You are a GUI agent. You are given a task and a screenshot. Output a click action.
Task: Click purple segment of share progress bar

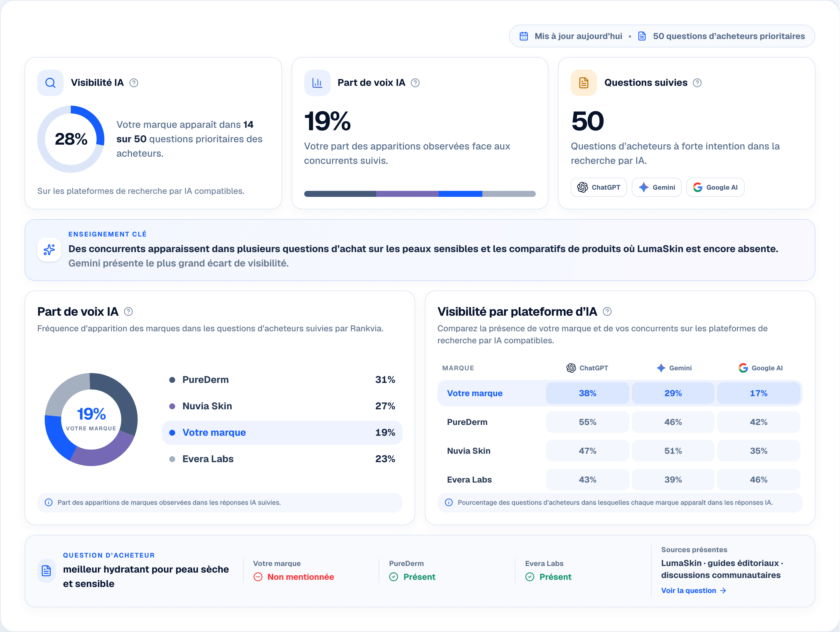pos(407,194)
